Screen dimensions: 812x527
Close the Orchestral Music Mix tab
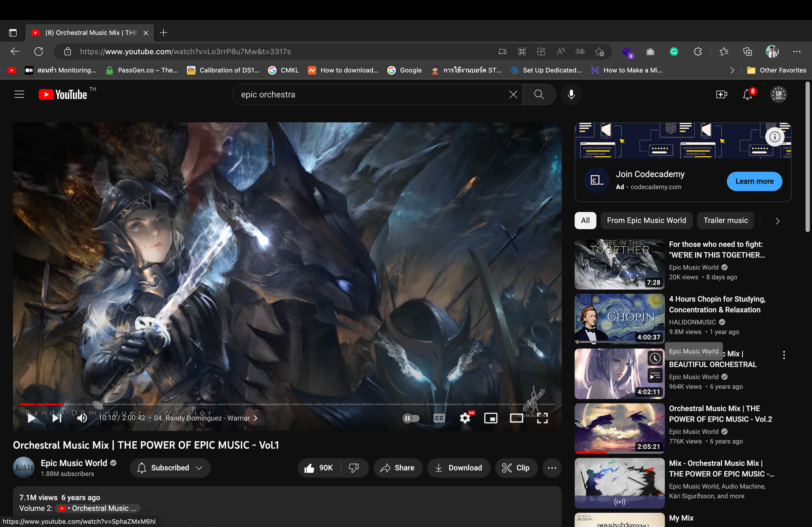coord(146,33)
